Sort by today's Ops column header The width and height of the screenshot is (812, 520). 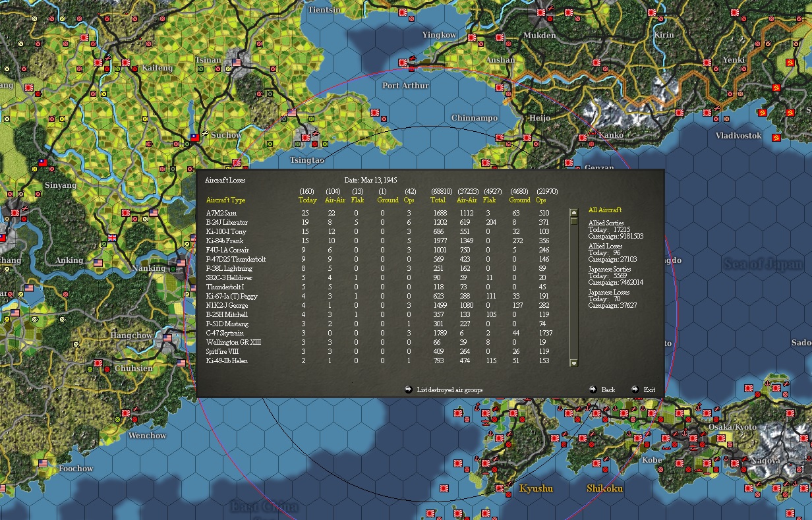pyautogui.click(x=409, y=200)
